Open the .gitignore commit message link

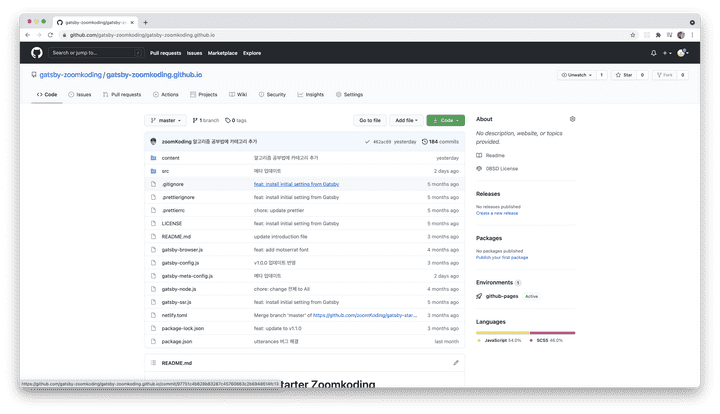coord(296,184)
